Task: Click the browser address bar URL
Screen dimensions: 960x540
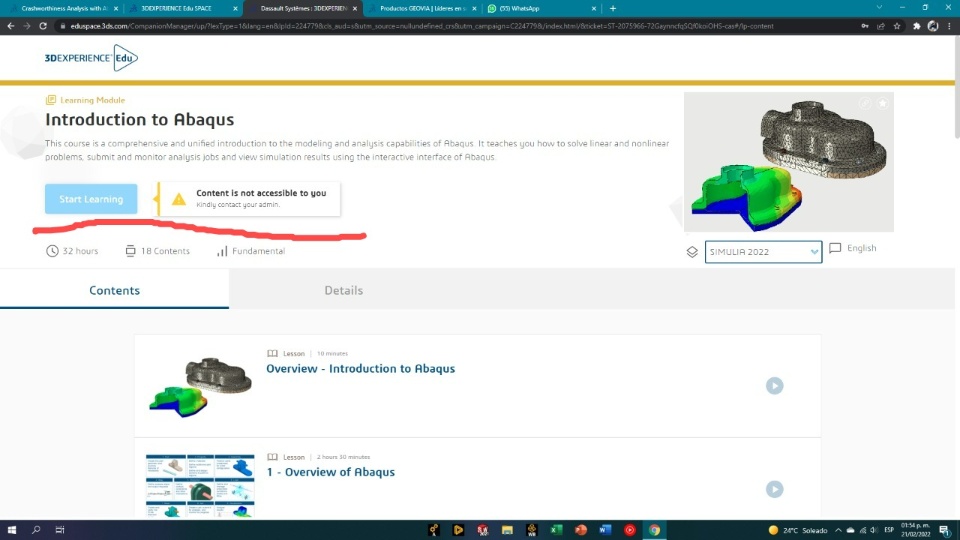Action: coord(422,26)
